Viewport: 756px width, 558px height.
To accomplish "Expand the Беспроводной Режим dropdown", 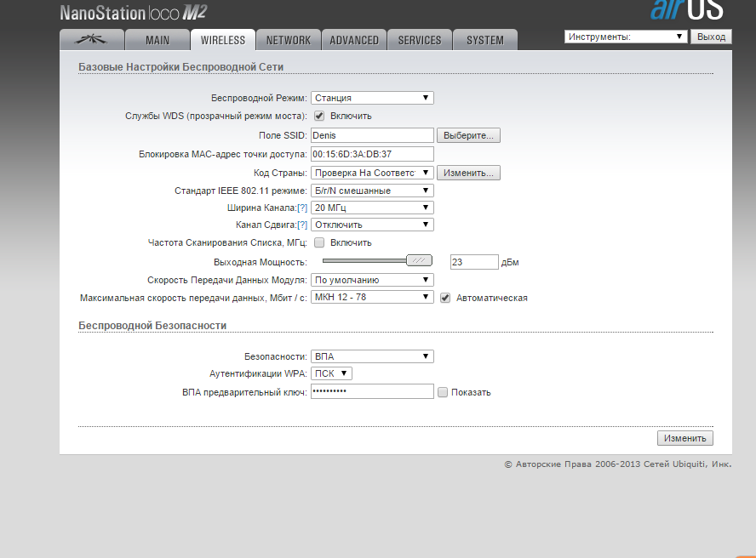I will (372, 98).
